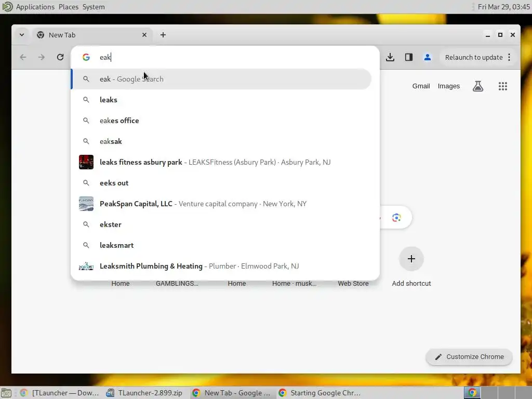Open Search Labs flask icon
This screenshot has height=399, width=532.
478,86
